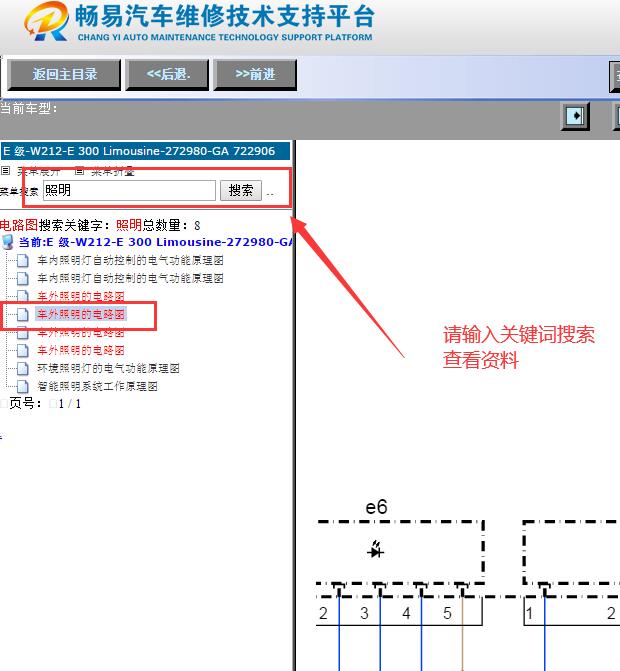620x671 pixels.
Task: Select the blue E 级-W212-E 300 Limousine header bar
Action: point(145,151)
